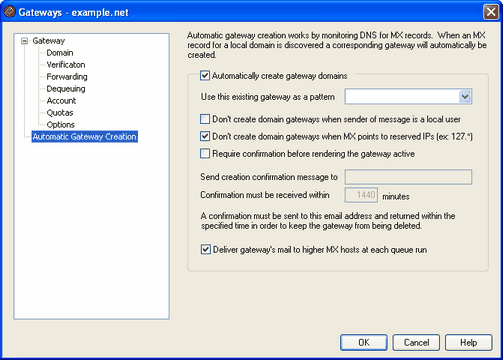
Task: Enable Require confirmation before rendering gateway active
Action: 205,154
